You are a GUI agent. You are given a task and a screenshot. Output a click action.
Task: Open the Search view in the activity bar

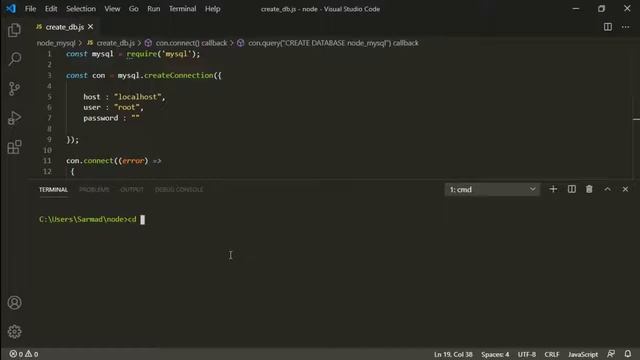(x=14, y=59)
